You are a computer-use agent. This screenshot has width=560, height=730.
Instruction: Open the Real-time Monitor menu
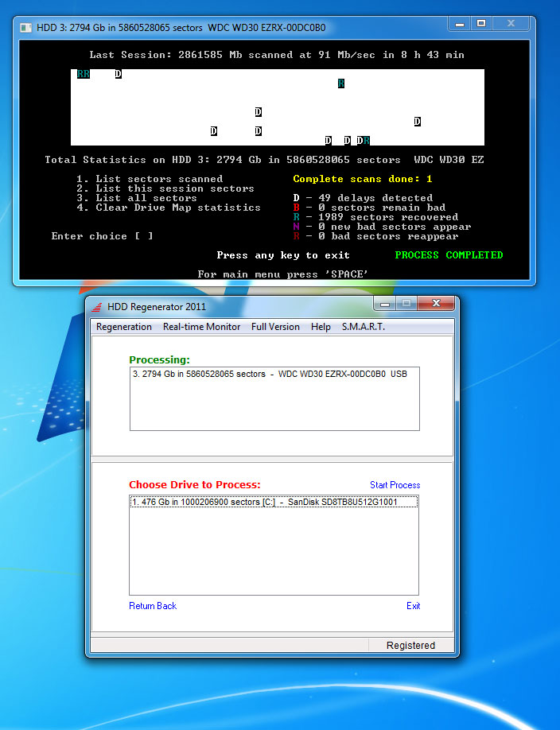(201, 327)
